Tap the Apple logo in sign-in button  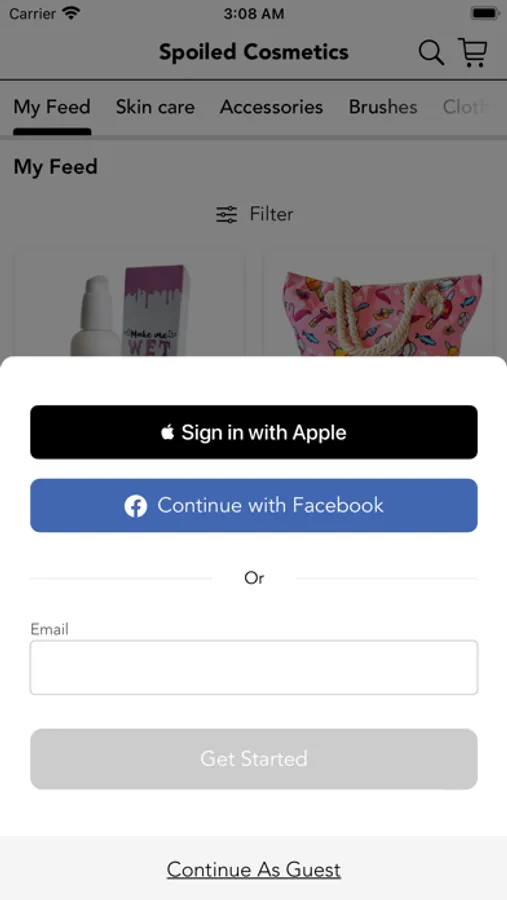168,432
